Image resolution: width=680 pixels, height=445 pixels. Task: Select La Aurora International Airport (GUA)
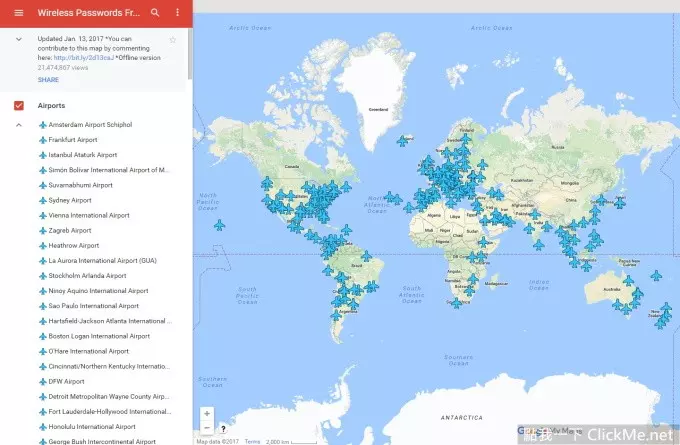[98, 261]
